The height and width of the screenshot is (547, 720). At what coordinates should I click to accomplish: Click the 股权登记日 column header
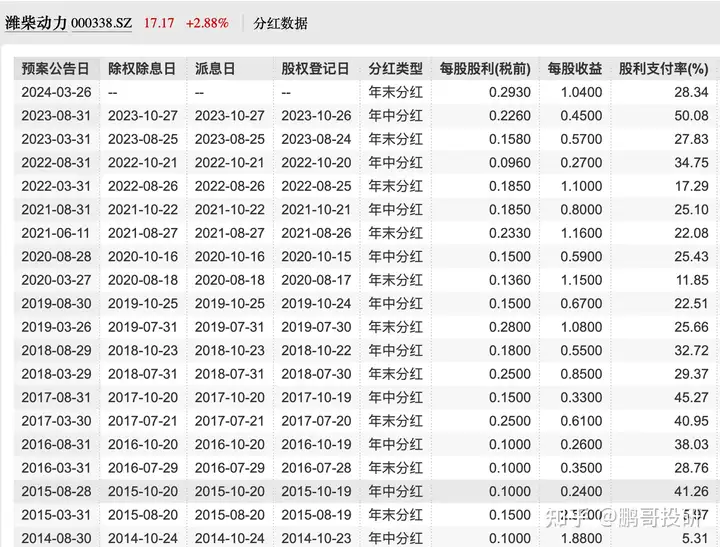[315, 69]
